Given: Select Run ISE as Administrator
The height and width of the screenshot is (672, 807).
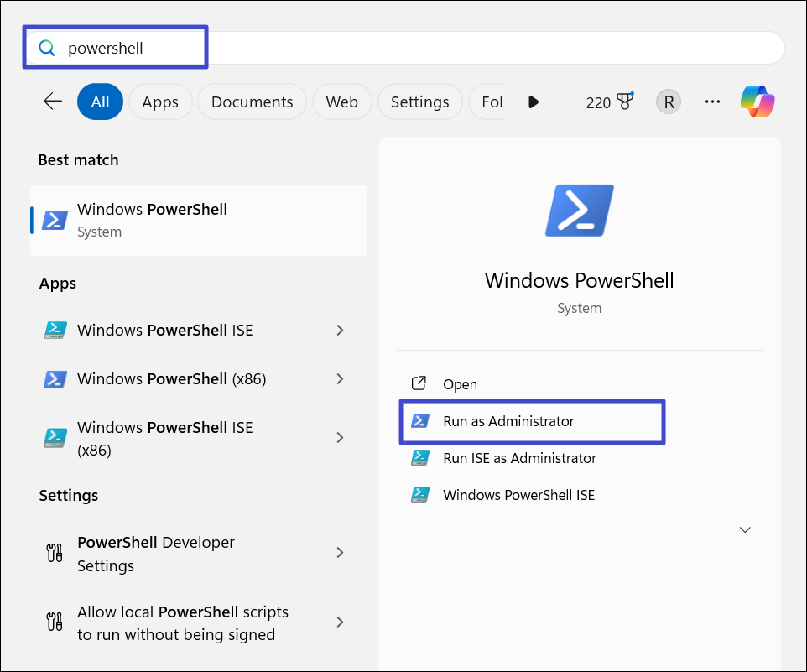Looking at the screenshot, I should 519,458.
